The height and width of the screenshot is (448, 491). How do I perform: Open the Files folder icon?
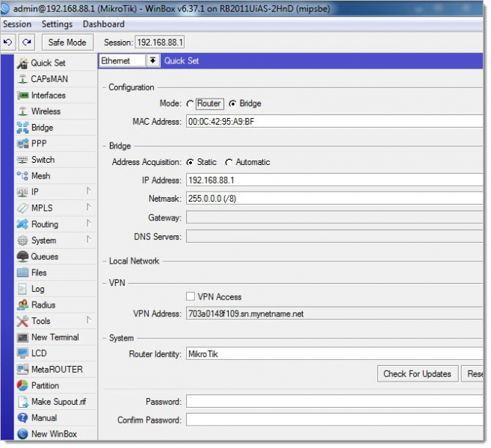pos(22,273)
